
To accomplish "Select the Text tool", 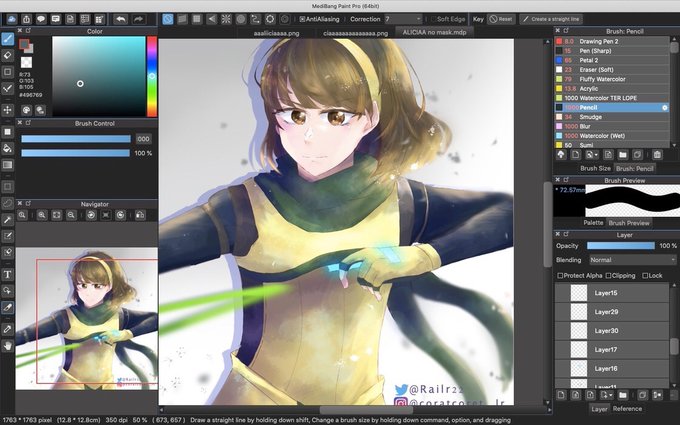I will pyautogui.click(x=7, y=274).
